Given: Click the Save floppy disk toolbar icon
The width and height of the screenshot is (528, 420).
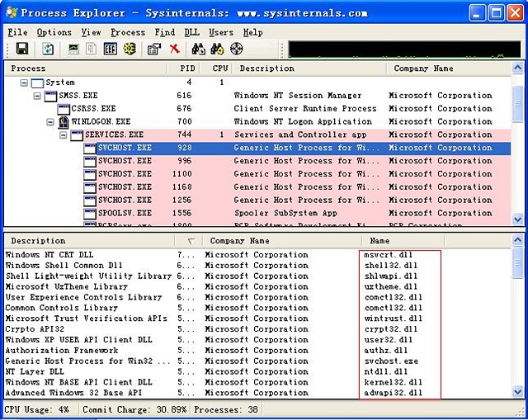Looking at the screenshot, I should tap(22, 50).
